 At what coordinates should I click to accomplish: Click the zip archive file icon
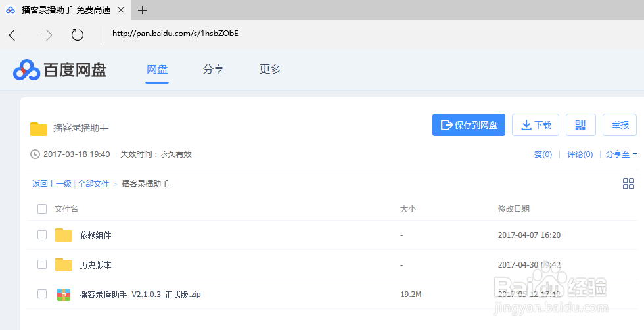click(64, 295)
